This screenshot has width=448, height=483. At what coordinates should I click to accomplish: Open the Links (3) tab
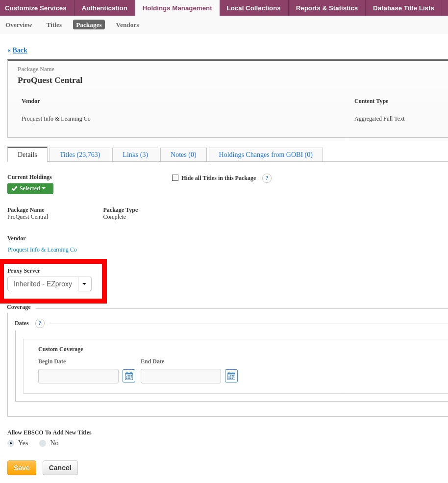point(135,154)
